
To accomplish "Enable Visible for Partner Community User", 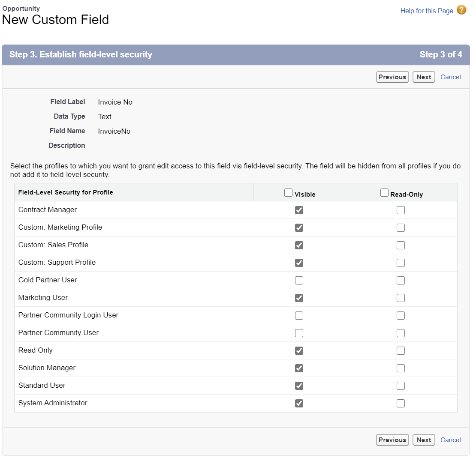I will (x=299, y=333).
